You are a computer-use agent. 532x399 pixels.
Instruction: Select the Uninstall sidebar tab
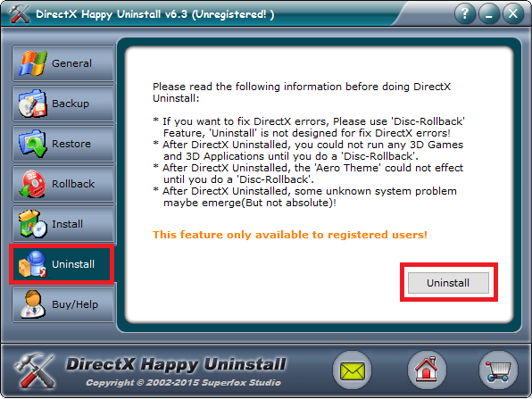point(62,264)
